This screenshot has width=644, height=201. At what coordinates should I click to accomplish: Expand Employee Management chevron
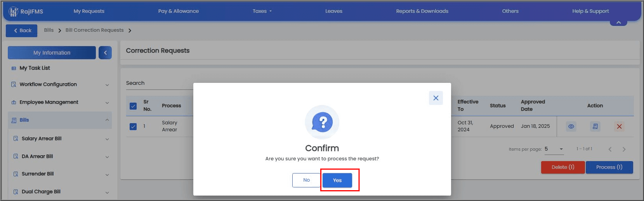[x=107, y=103]
